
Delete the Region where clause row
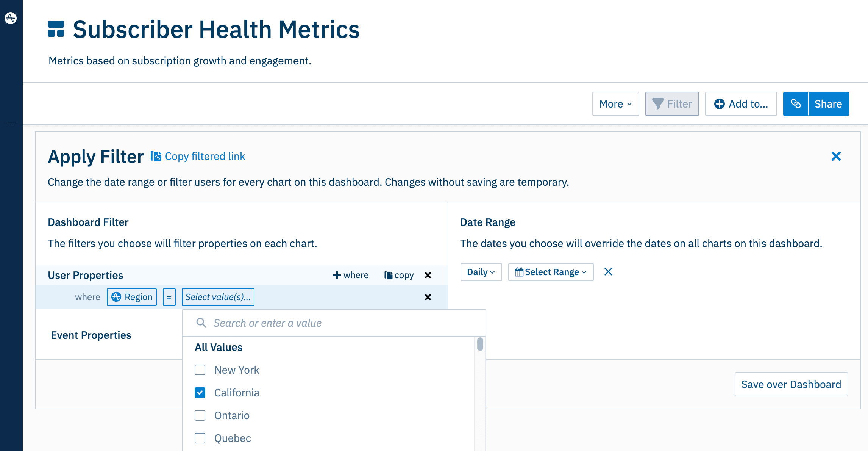(428, 297)
